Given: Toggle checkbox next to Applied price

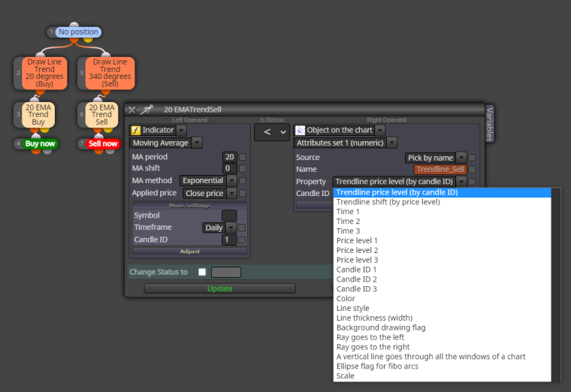Looking at the screenshot, I should click(243, 193).
